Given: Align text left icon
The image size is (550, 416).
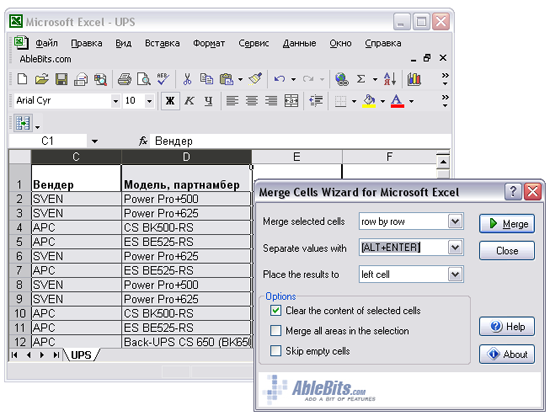Looking at the screenshot, I should (232, 101).
